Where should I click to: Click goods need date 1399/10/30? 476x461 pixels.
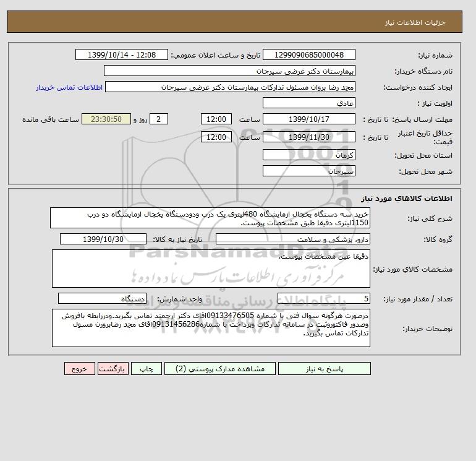point(103,239)
